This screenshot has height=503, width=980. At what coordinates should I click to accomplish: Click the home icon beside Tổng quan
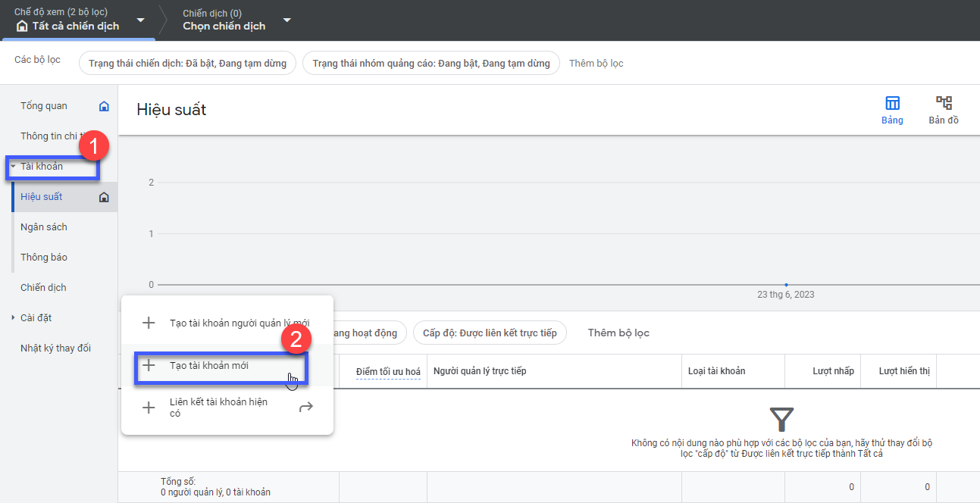105,106
